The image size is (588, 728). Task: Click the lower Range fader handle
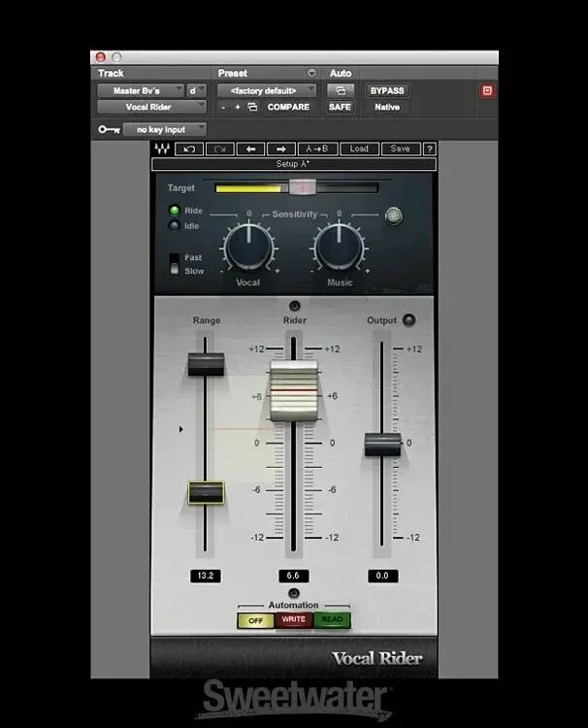tap(206, 492)
